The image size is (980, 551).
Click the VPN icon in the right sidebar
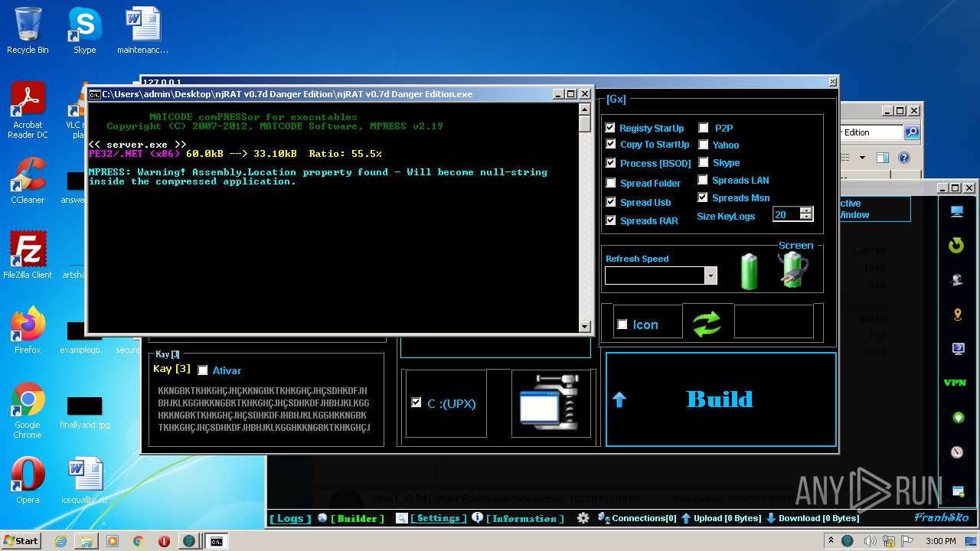tap(955, 383)
